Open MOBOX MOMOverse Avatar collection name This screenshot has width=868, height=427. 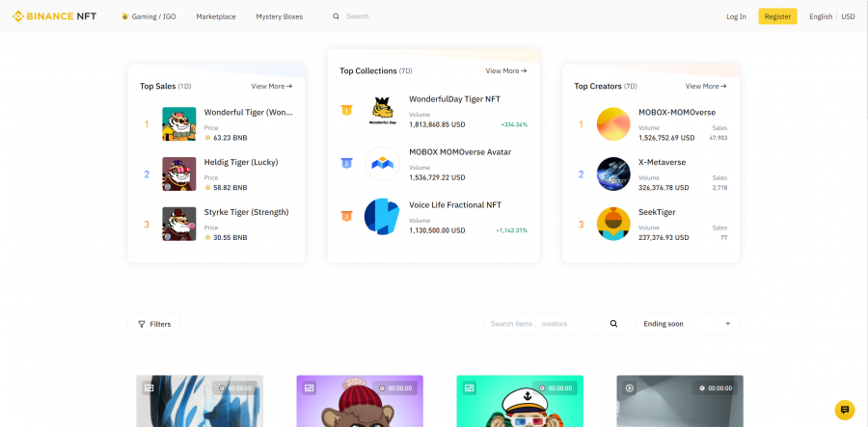point(460,152)
